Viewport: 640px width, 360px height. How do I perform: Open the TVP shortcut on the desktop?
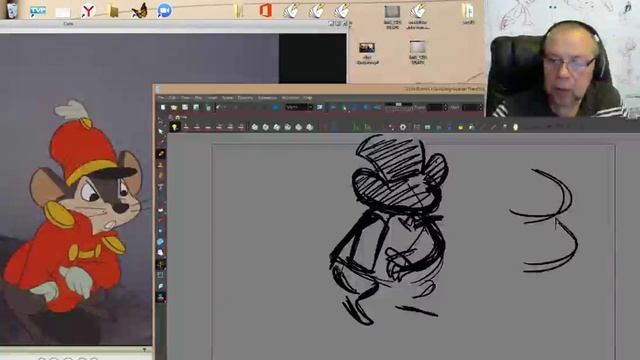tap(38, 11)
